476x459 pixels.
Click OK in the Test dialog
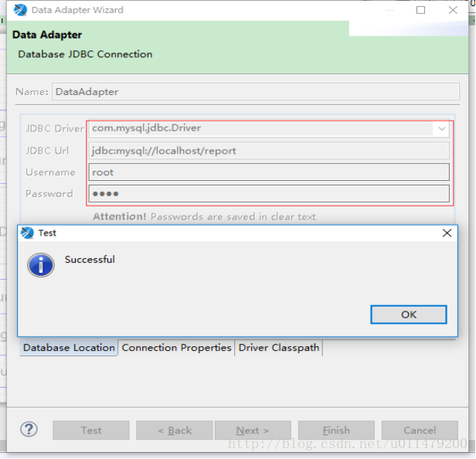tap(409, 314)
